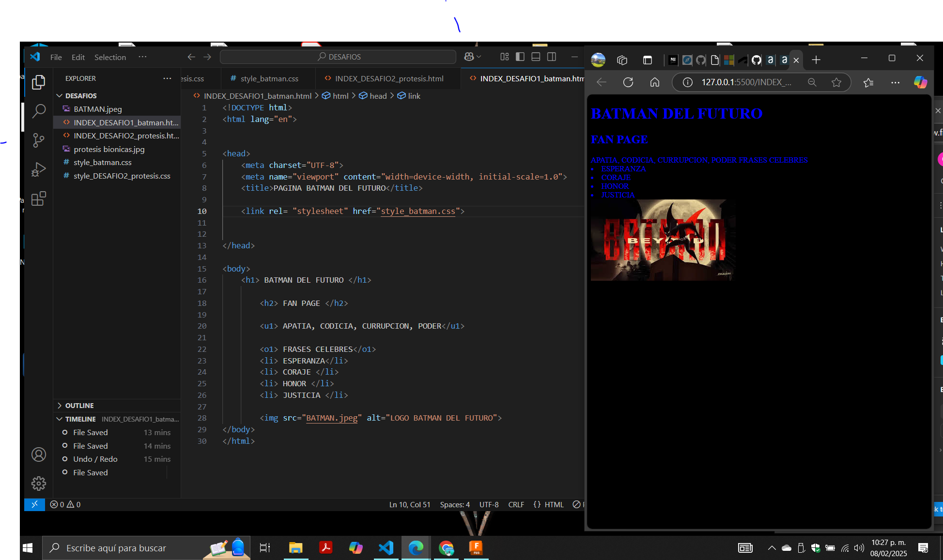
Task: Open File Explorer from the Windows taskbar
Action: click(295, 548)
